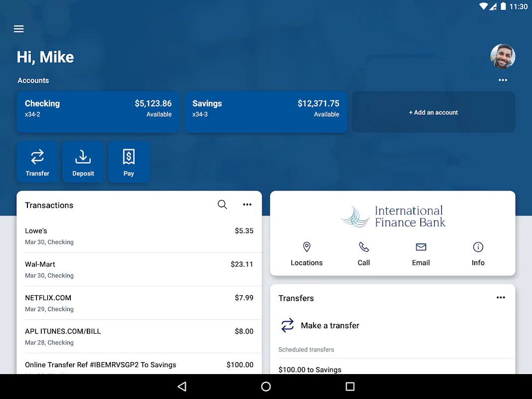Open the Accounts overflow menu

click(503, 80)
